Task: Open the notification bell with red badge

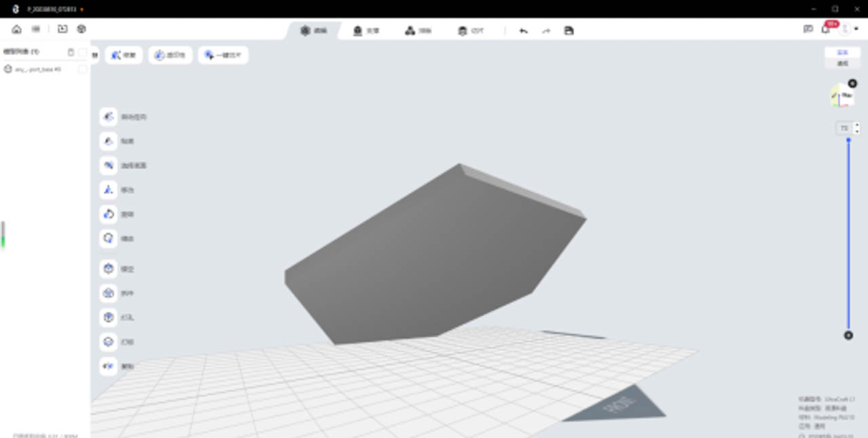Action: [826, 29]
